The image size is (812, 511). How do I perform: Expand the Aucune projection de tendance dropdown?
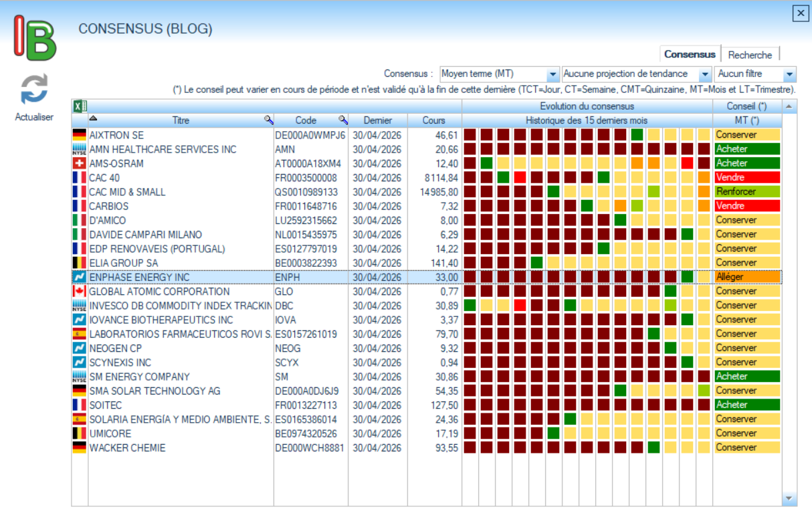coord(704,74)
